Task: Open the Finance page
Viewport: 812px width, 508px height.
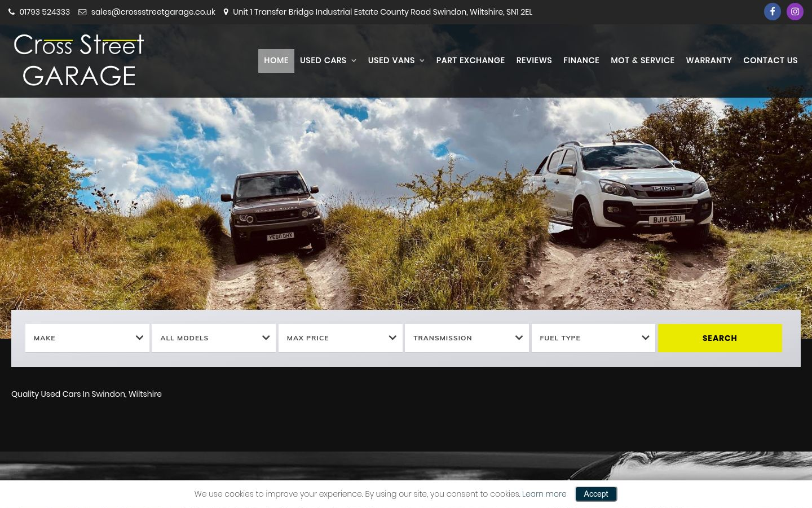Action: 581,60
